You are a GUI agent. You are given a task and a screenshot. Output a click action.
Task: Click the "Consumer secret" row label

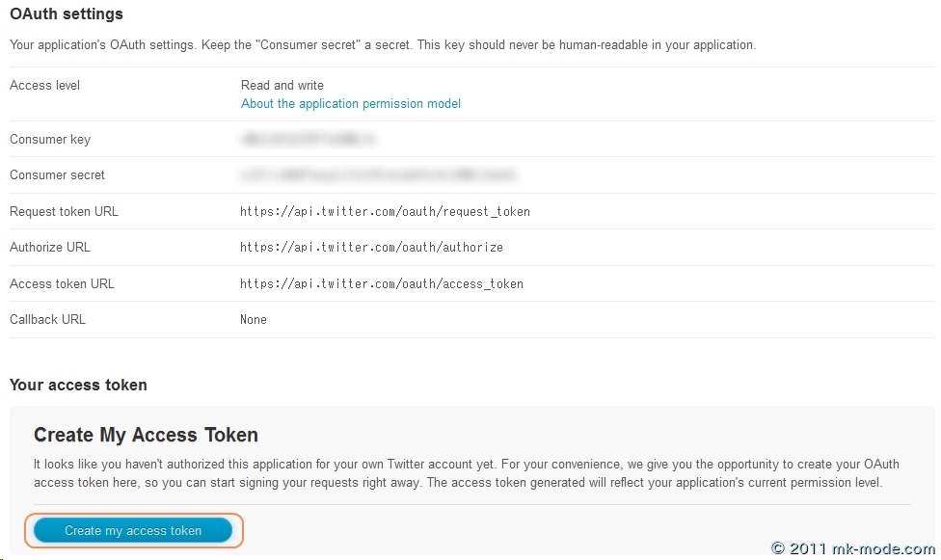[57, 174]
